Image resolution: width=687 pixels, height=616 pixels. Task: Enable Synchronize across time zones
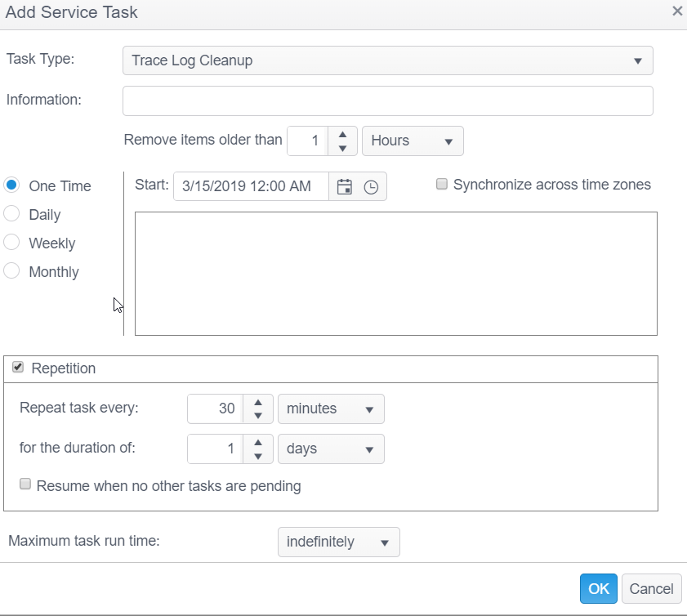click(x=442, y=185)
